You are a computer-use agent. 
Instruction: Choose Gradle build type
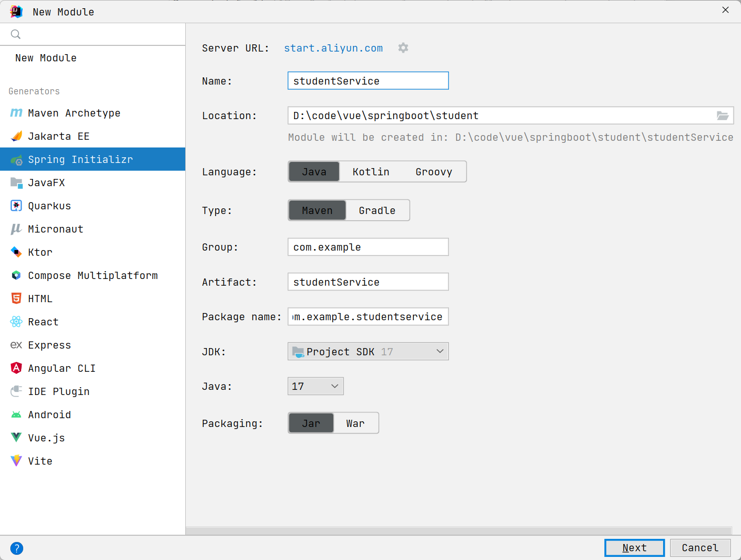[377, 210]
